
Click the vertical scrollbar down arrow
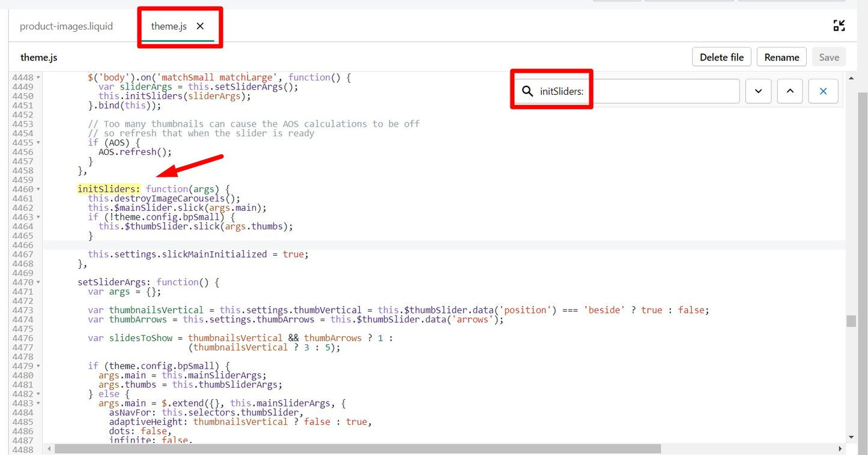coord(851,437)
